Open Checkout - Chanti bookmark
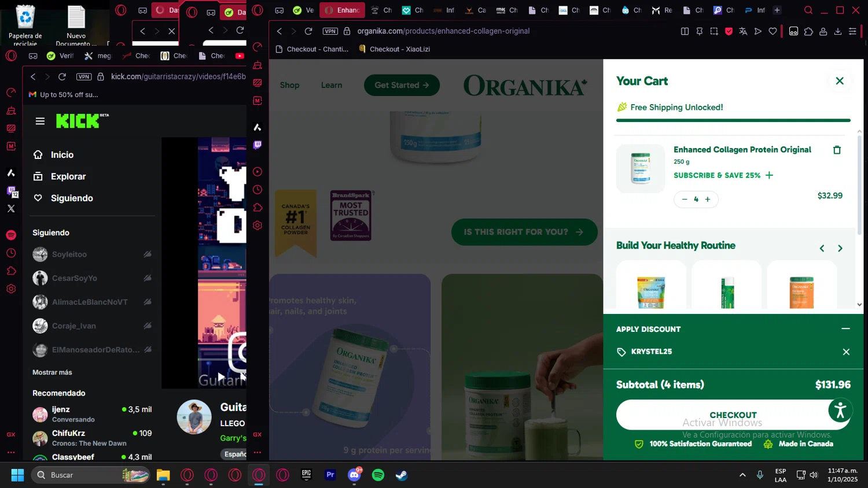 [x=312, y=49]
